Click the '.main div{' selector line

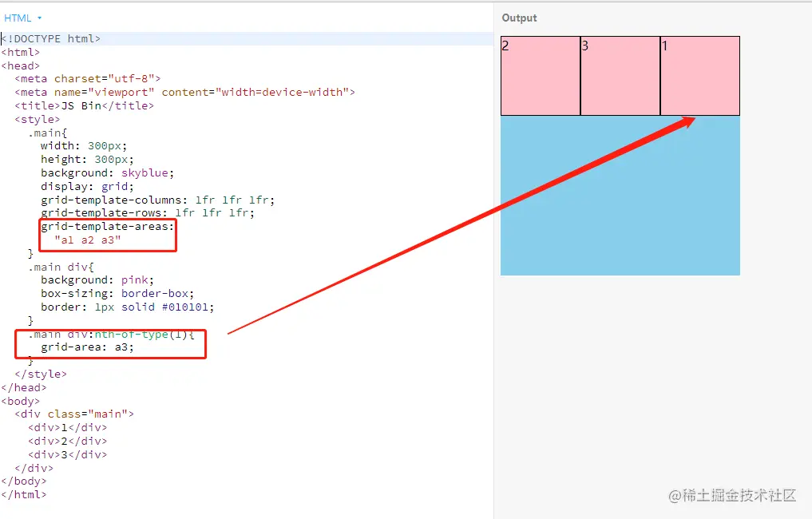[61, 267]
